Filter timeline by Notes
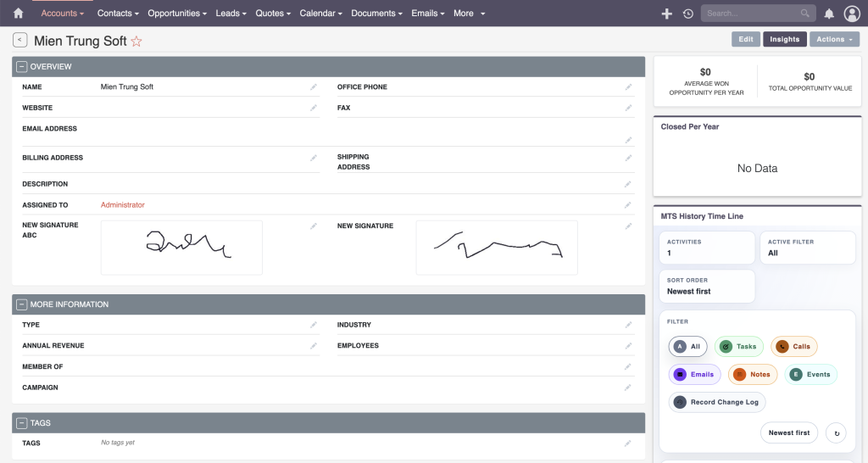868x463 pixels. (753, 375)
